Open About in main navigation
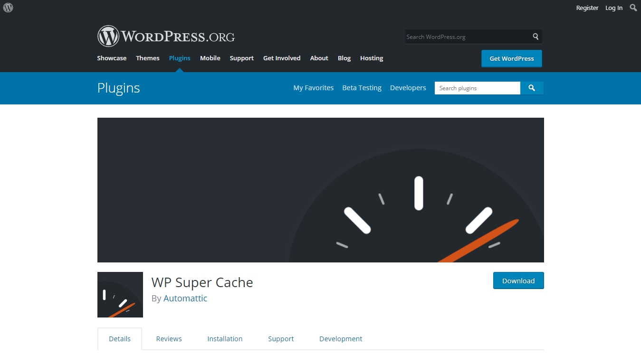Viewport: 641px width, 364px height. (319, 58)
